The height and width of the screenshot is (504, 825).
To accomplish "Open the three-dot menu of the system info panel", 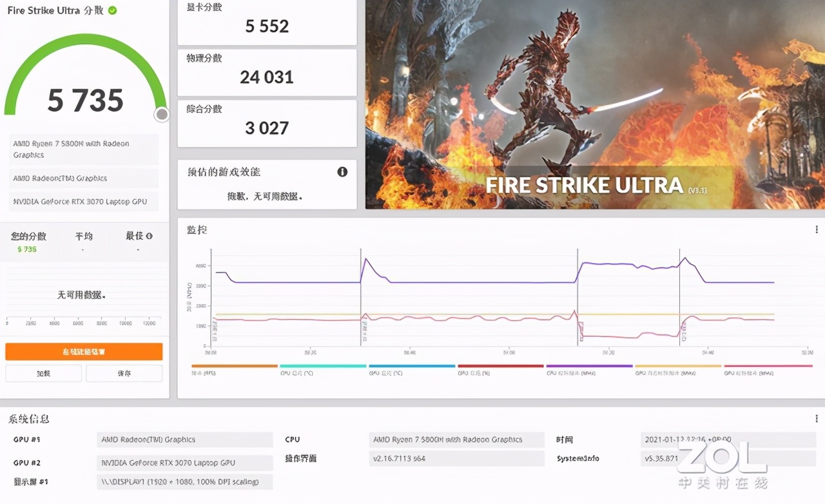I will tap(817, 419).
